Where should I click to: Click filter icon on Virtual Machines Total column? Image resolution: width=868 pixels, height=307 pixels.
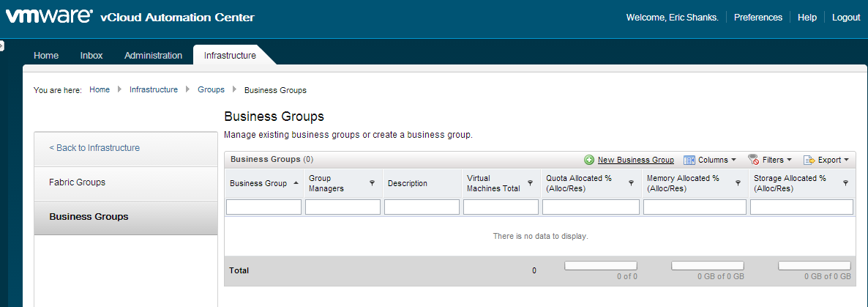(530, 183)
